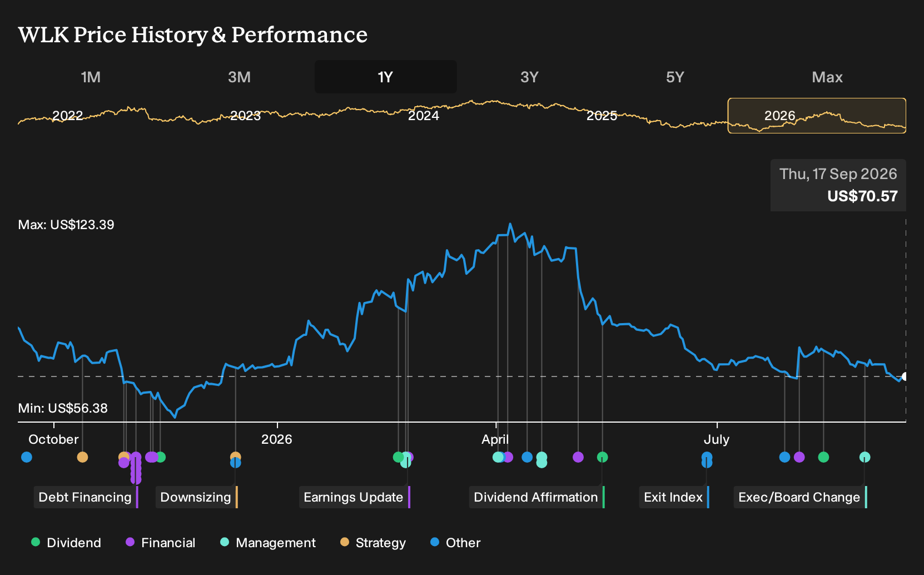Click the April axis label
Image resolution: width=924 pixels, height=575 pixels.
click(x=495, y=439)
